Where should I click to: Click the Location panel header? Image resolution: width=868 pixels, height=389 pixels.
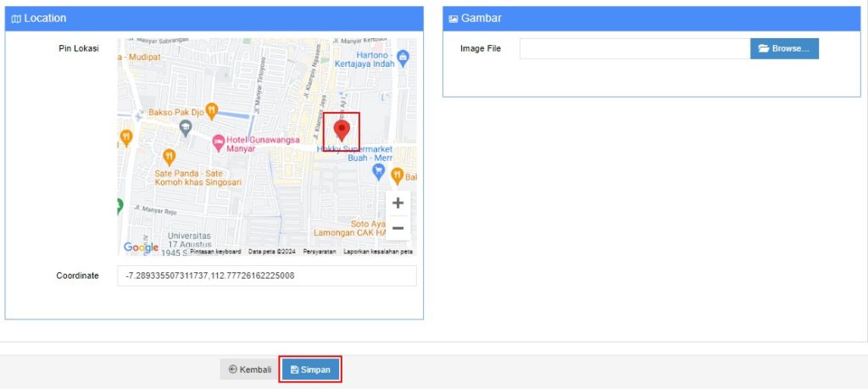coord(214,19)
